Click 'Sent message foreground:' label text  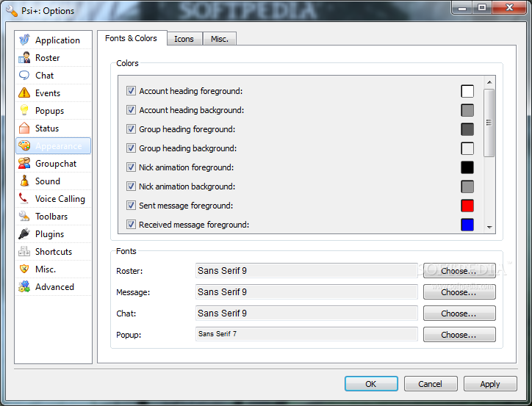click(x=186, y=206)
